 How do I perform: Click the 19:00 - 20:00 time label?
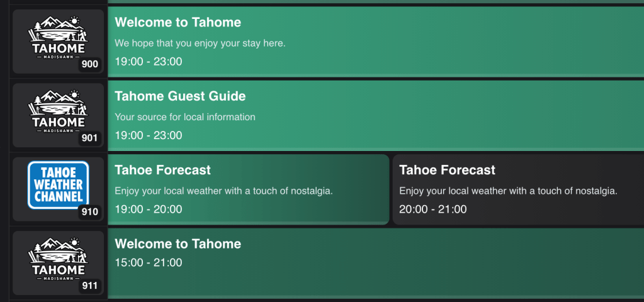coord(149,210)
